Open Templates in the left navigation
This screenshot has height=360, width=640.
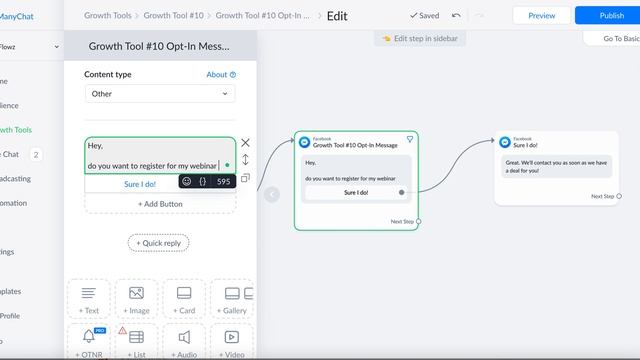click(x=11, y=291)
